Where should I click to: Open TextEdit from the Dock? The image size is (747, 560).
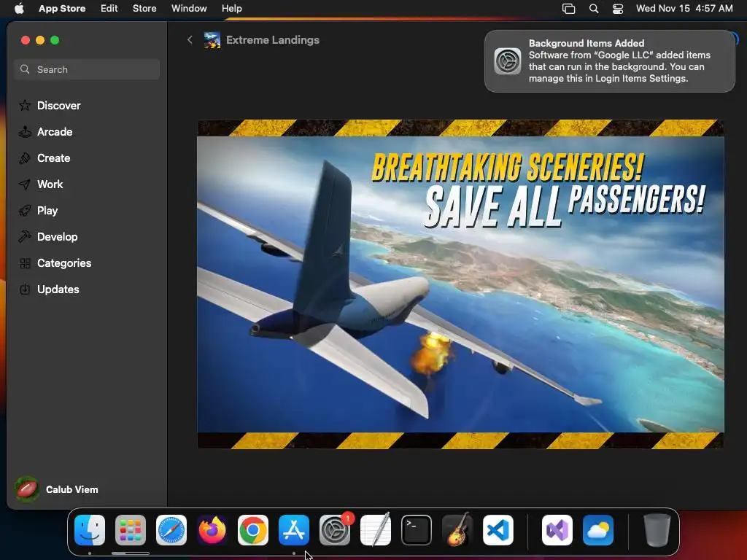click(376, 530)
